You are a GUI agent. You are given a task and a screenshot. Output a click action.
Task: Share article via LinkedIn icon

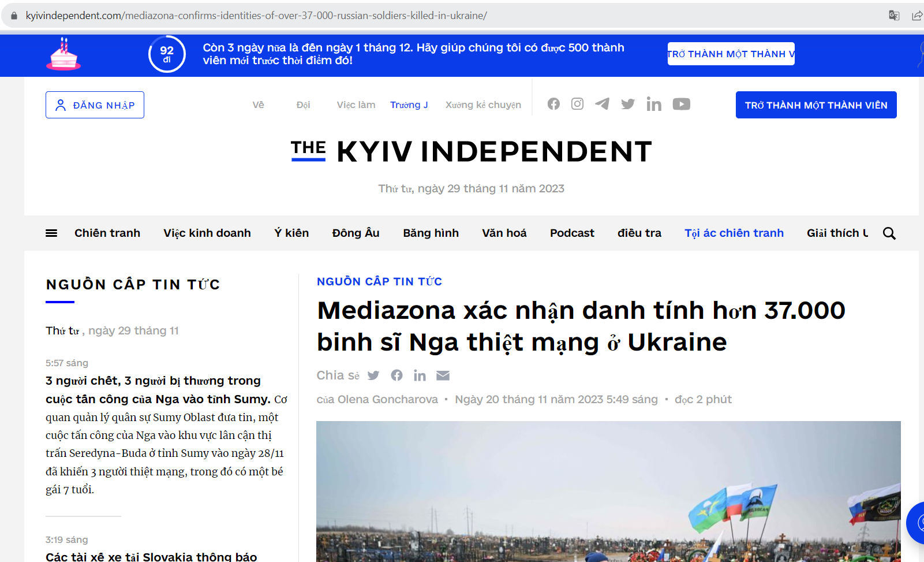click(420, 375)
